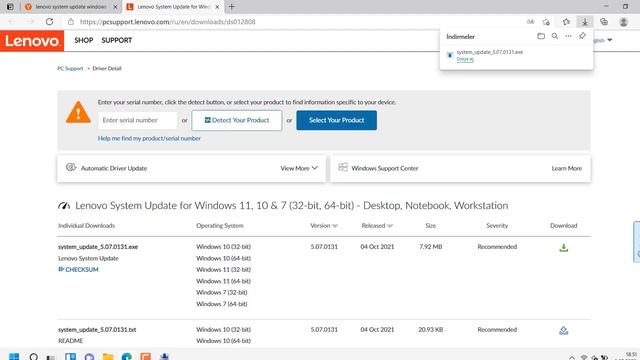This screenshot has width=640, height=360.
Task: Focus the Enter serial number field
Action: (138, 120)
